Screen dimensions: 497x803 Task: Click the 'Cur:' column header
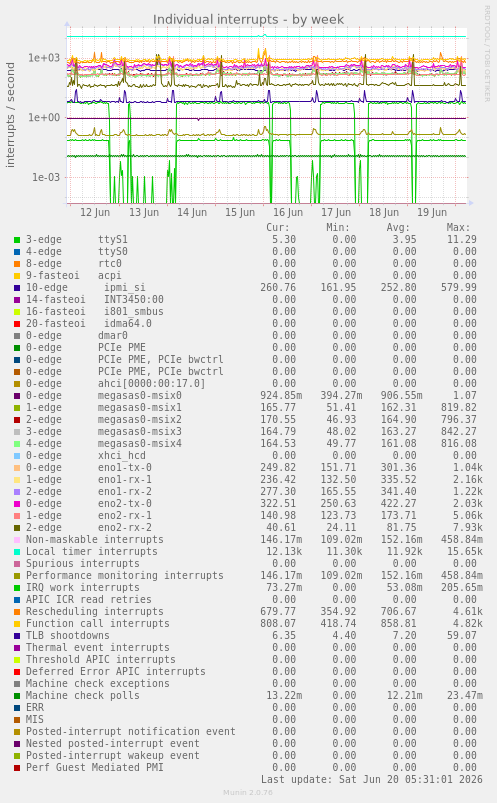278,227
